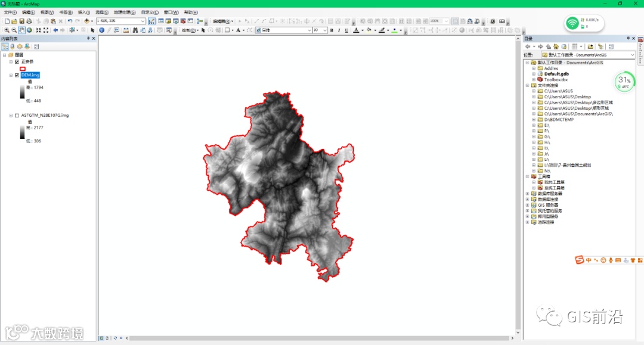This screenshot has width=644, height=345.
Task: Uncheck the 正安县 layer checkbox
Action: 17,61
